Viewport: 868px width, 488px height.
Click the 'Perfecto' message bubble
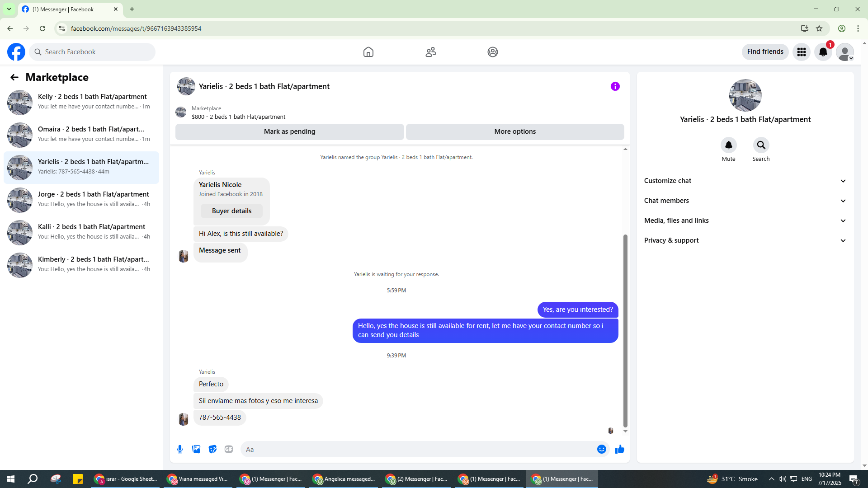pos(211,384)
